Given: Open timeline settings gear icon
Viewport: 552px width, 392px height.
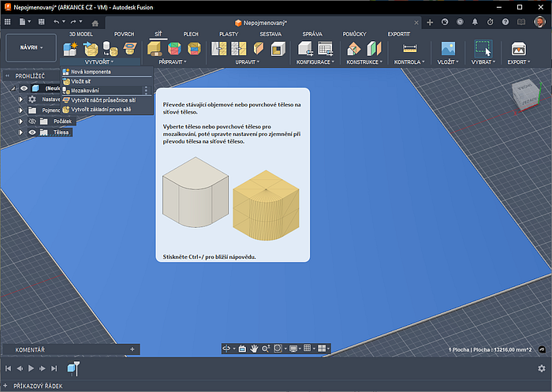Looking at the screenshot, I should pyautogui.click(x=541, y=368).
